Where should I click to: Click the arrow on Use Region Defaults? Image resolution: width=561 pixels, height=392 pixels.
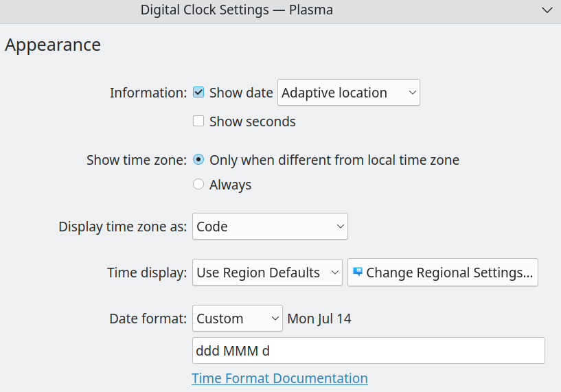pos(335,273)
